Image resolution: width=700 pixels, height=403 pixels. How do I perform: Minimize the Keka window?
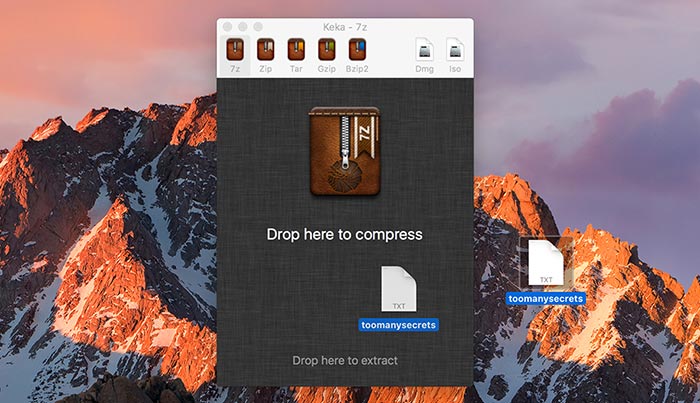(x=243, y=27)
